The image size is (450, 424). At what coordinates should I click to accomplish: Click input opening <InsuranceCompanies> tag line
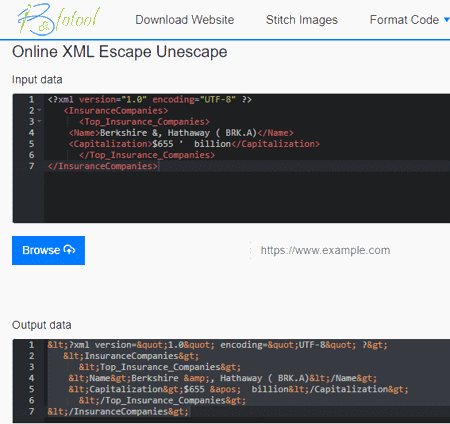[x=116, y=110]
